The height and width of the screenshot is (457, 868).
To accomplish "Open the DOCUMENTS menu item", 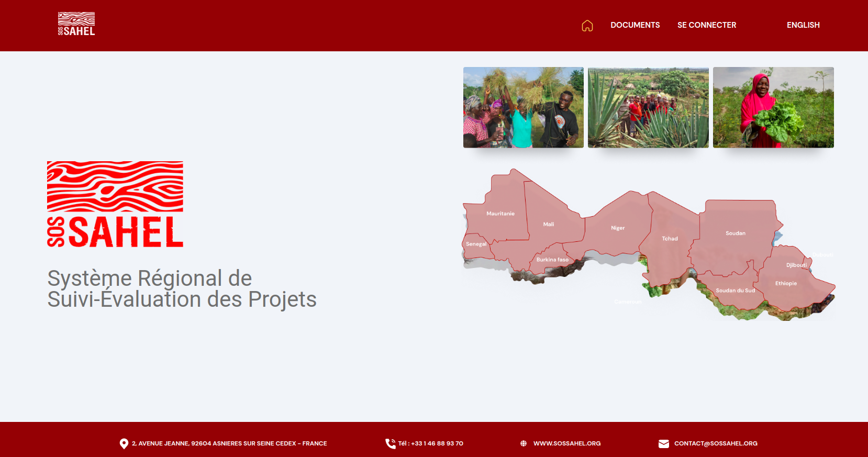I will [x=635, y=25].
